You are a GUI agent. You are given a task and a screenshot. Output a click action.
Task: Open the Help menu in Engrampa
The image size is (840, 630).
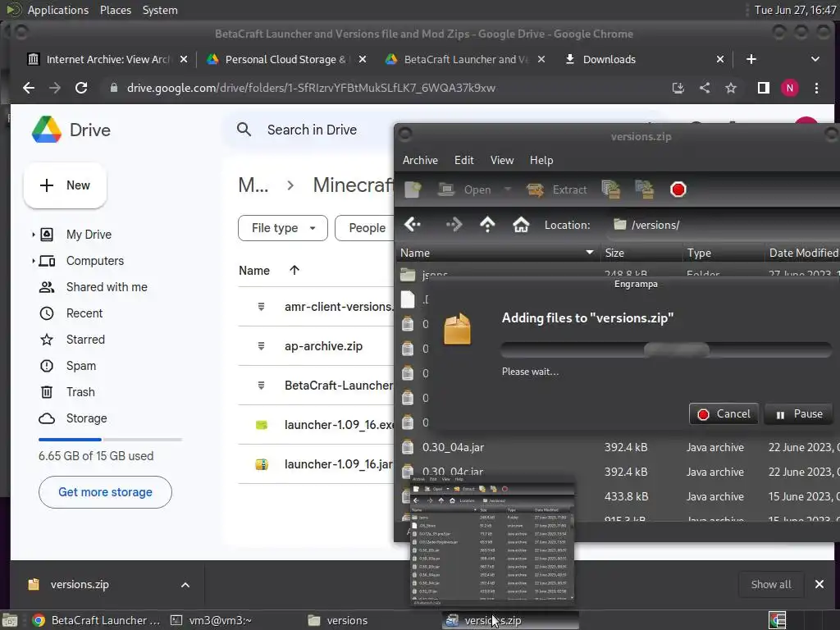[541, 160]
